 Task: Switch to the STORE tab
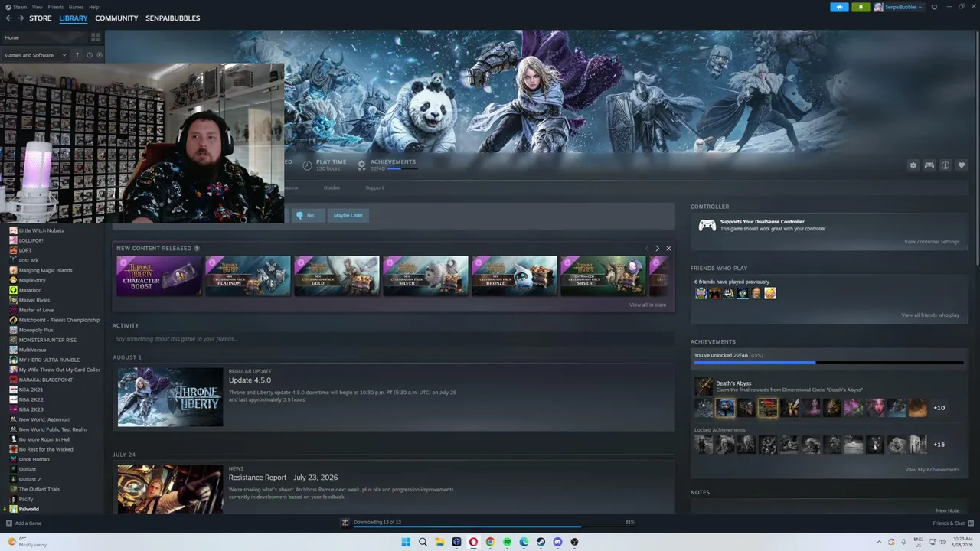tap(41, 18)
